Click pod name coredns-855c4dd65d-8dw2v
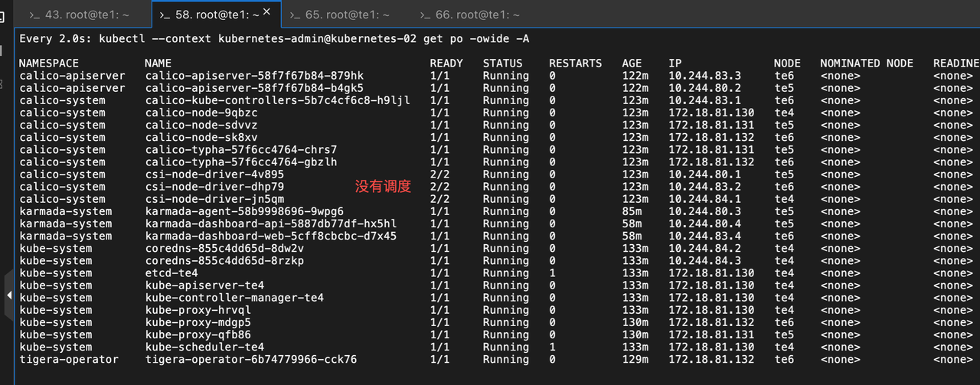The width and height of the screenshot is (980, 385). 224,248
